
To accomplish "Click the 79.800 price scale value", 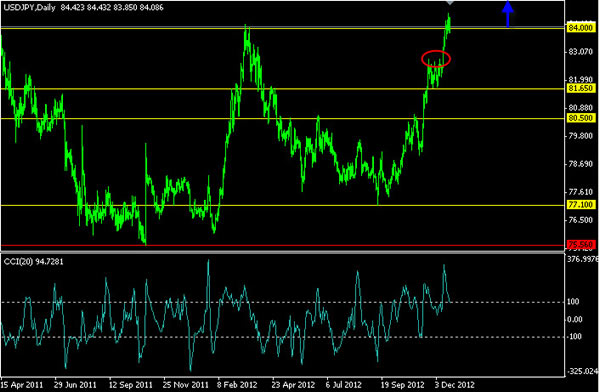I will (x=581, y=136).
